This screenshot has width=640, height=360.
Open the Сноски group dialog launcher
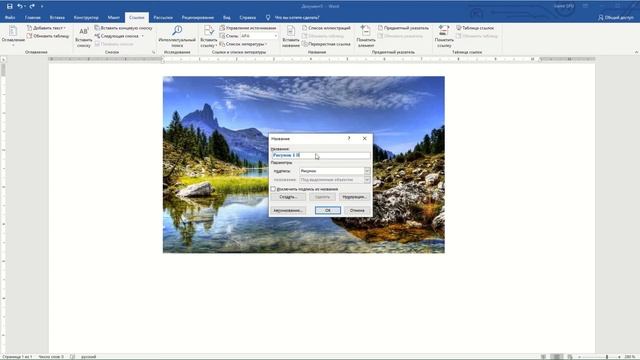click(154, 52)
